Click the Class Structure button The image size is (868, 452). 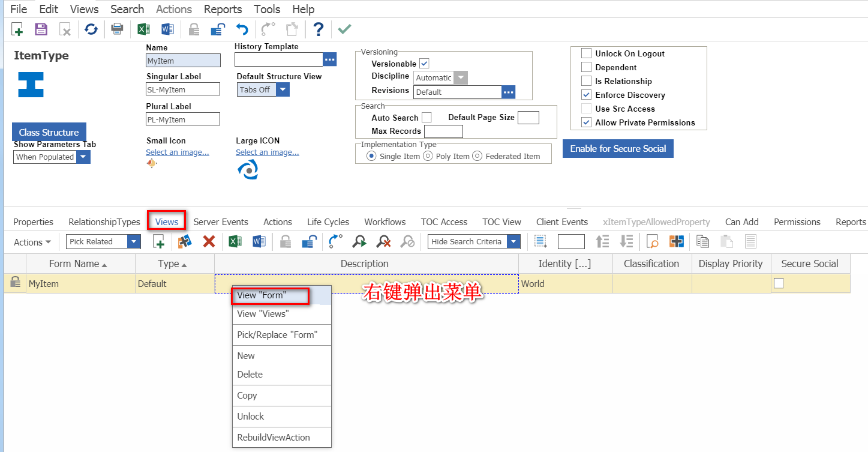click(x=49, y=132)
